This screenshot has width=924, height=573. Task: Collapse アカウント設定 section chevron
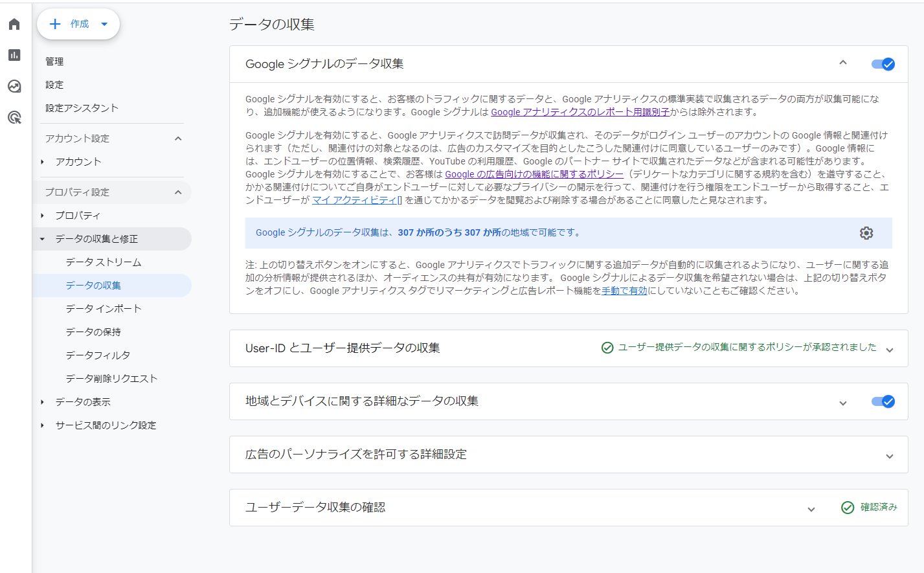(178, 139)
